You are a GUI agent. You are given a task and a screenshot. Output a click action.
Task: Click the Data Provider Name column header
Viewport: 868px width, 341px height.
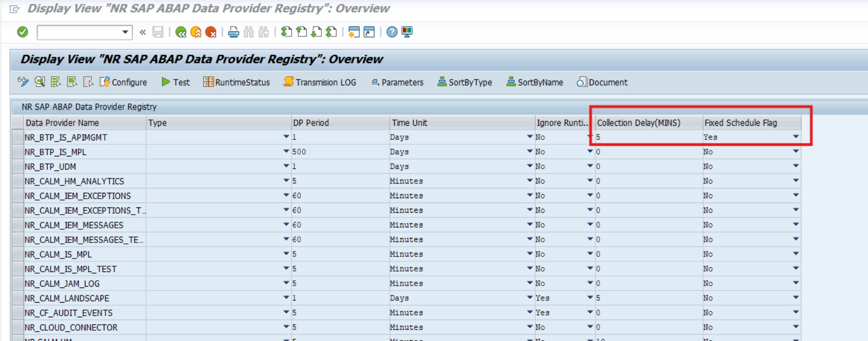click(x=85, y=123)
